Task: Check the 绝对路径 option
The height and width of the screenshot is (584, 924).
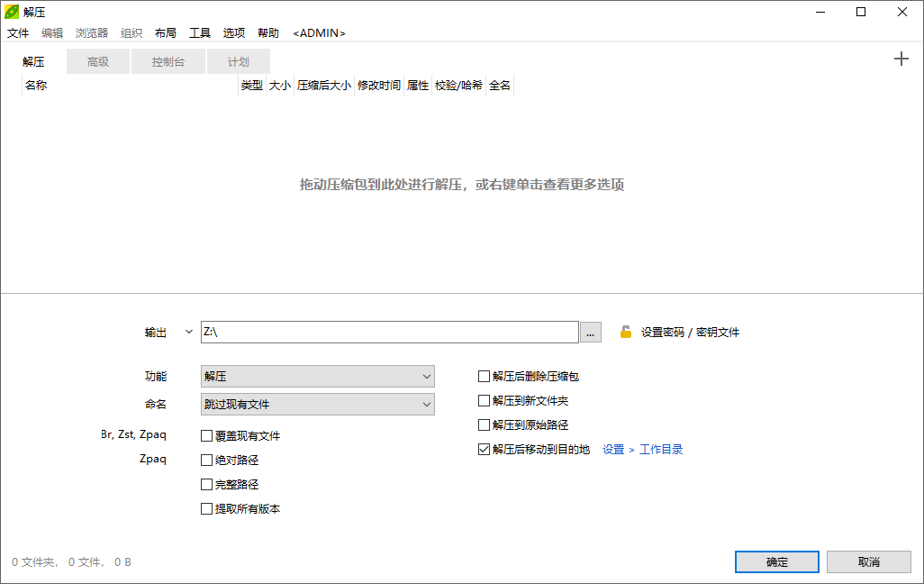Action: [205, 460]
